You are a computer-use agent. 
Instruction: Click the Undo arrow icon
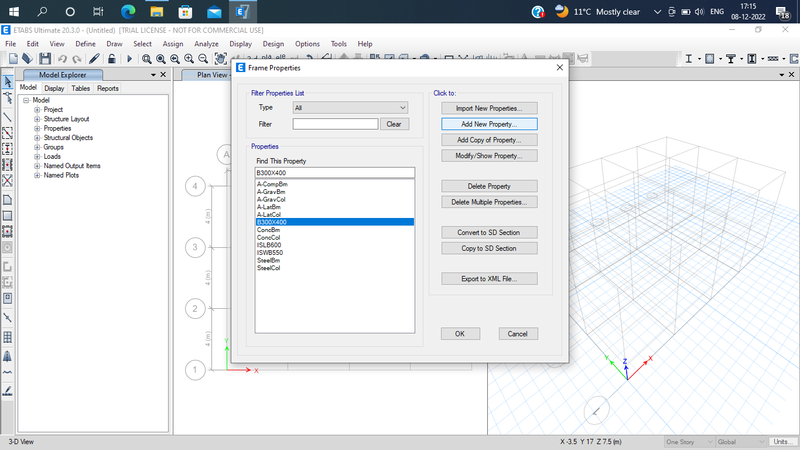(62, 59)
